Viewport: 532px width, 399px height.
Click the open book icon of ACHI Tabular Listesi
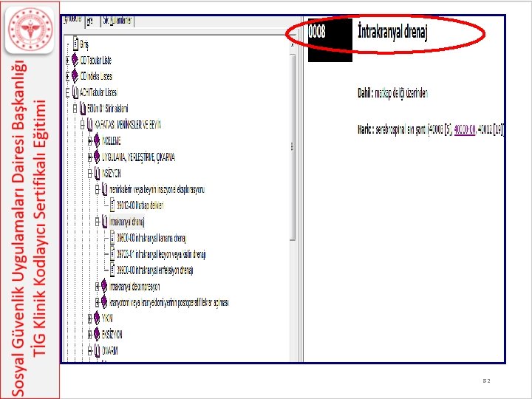pyautogui.click(x=75, y=92)
